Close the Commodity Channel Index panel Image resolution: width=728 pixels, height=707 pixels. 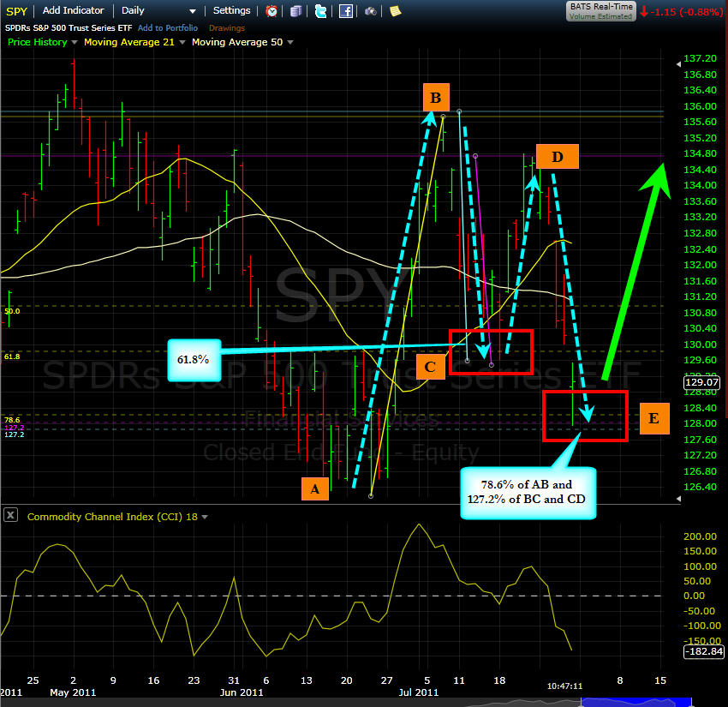click(x=10, y=515)
